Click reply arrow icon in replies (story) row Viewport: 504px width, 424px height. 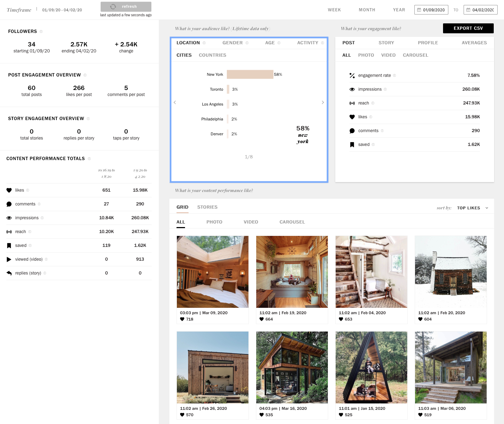(9, 273)
